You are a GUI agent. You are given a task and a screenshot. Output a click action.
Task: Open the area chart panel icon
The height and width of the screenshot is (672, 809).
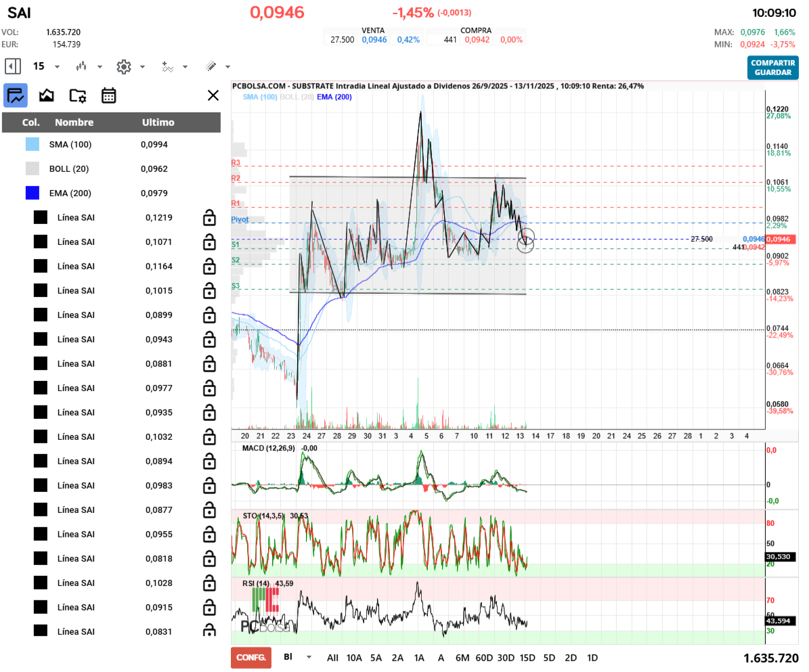(47, 95)
